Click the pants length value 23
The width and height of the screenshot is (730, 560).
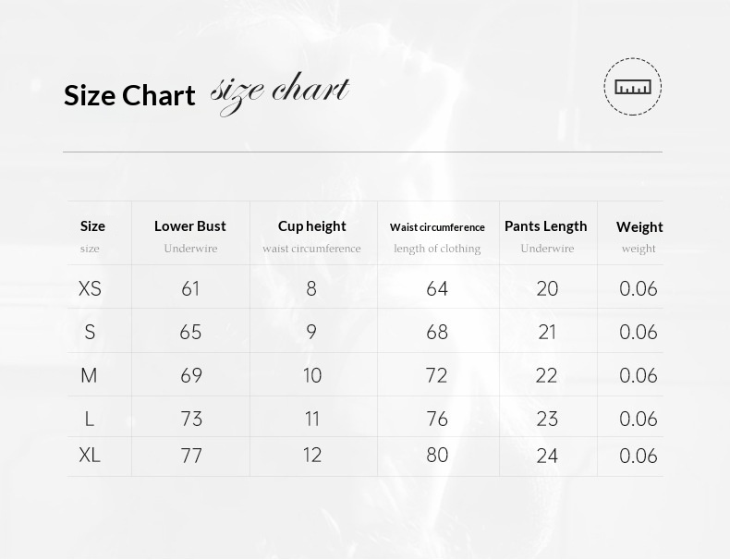click(x=547, y=419)
